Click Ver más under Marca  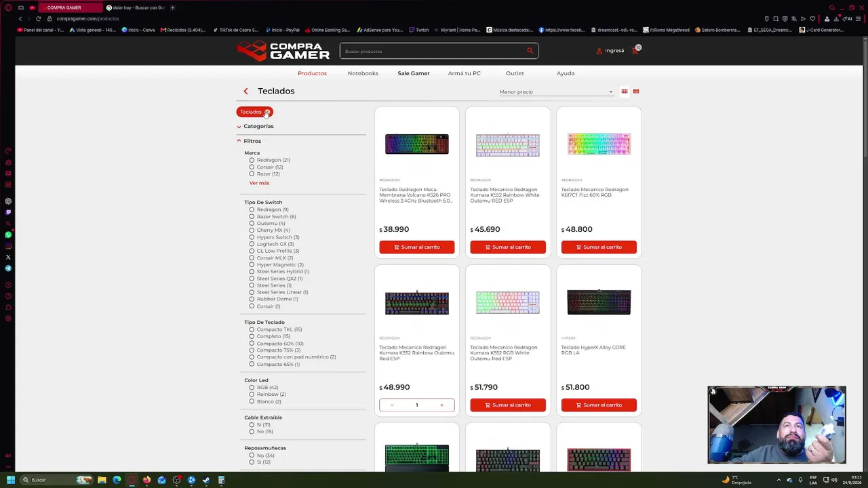(x=259, y=183)
